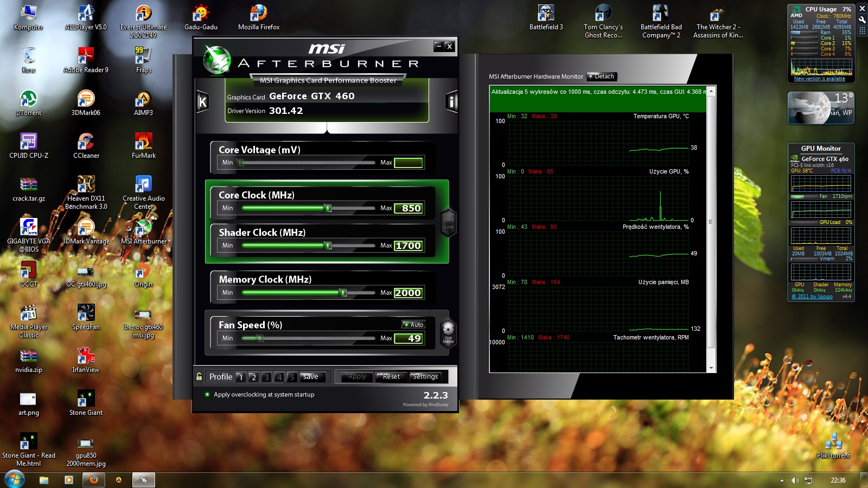
Task: Select the CPUID CPU-Z desktop shortcut
Action: 29,146
